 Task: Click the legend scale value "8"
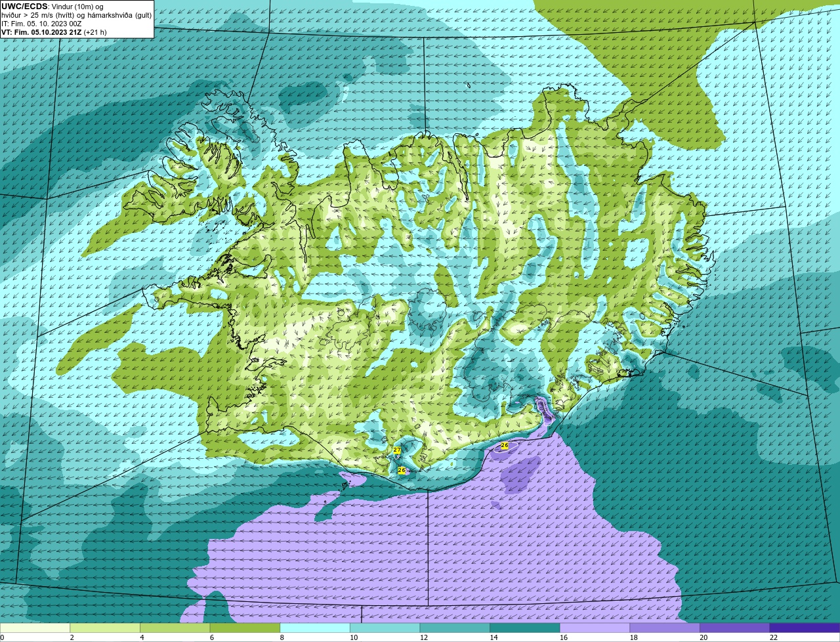pos(282,637)
